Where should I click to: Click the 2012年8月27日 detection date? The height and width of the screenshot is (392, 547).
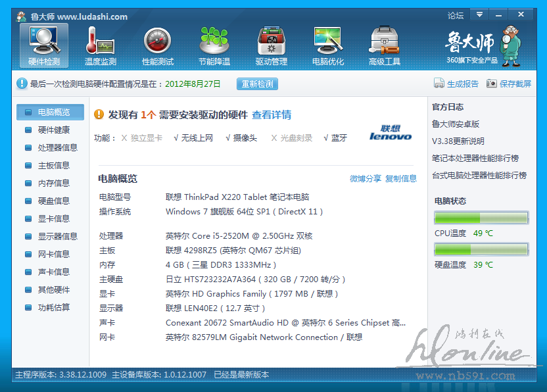(x=193, y=84)
